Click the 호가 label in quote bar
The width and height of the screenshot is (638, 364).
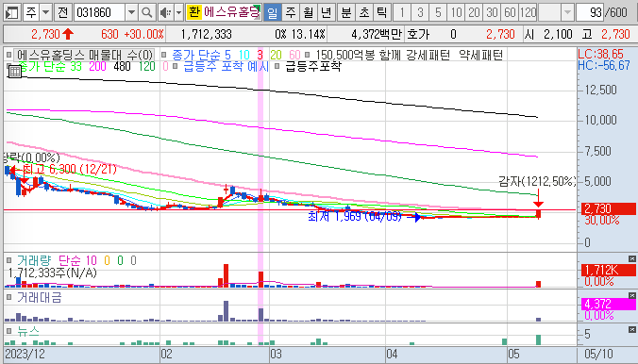pyautogui.click(x=418, y=34)
